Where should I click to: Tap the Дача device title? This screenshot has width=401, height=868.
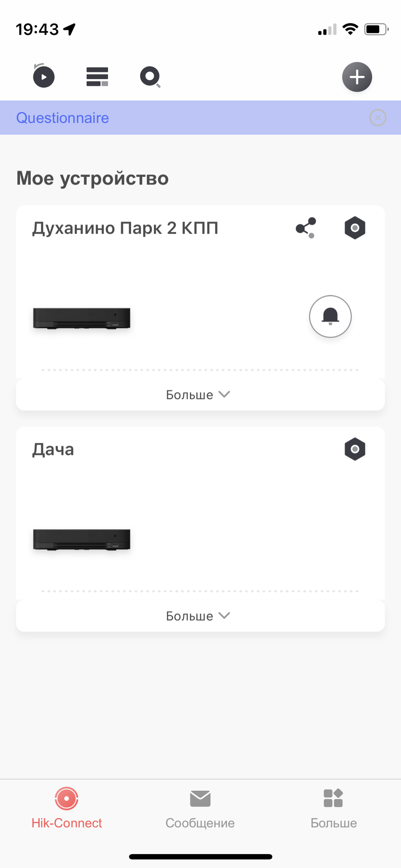pyautogui.click(x=53, y=450)
